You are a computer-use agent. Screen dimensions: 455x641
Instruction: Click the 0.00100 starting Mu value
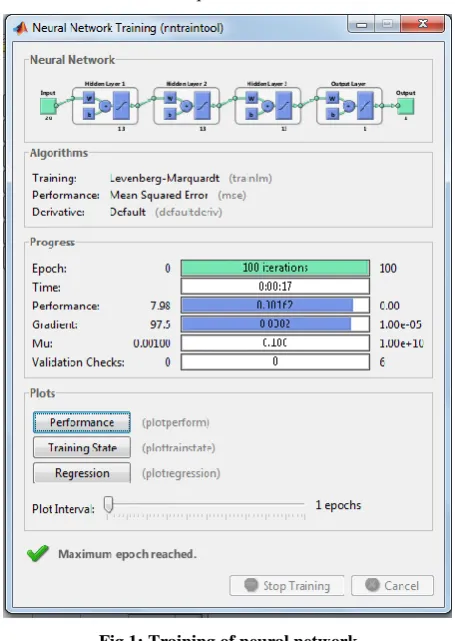(152, 343)
